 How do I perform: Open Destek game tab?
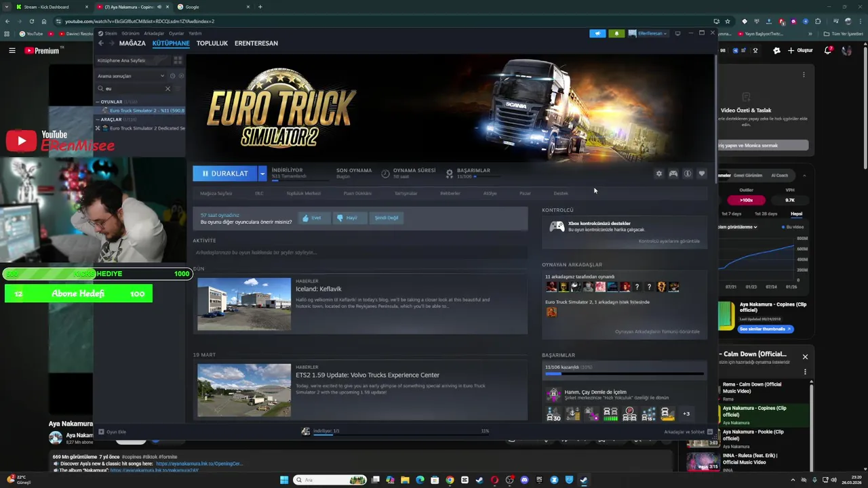point(561,193)
